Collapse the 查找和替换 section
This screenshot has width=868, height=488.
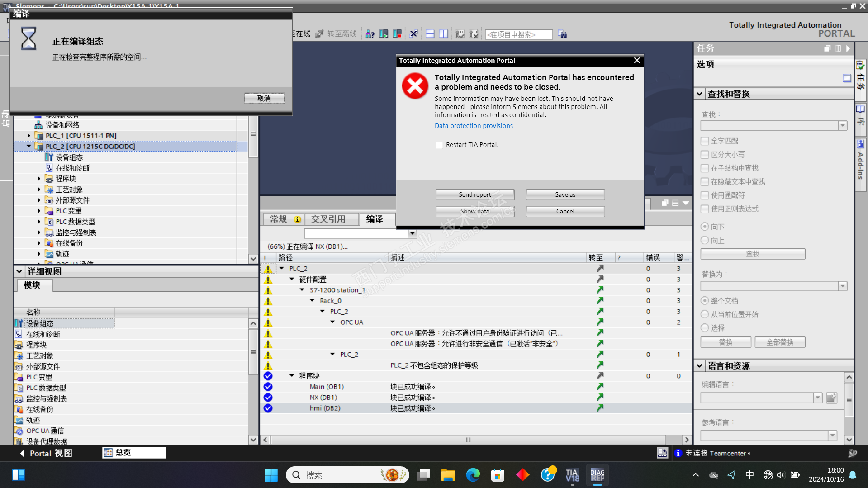coord(700,94)
